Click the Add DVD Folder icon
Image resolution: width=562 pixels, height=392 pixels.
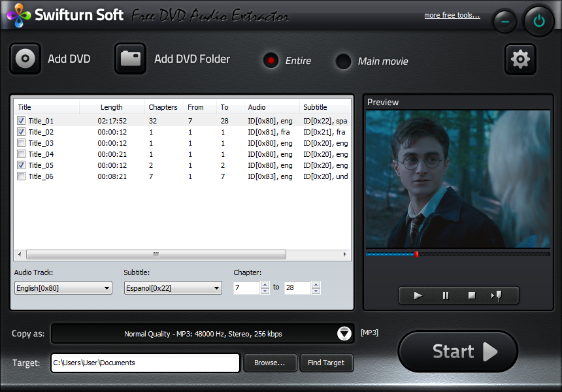[x=131, y=59]
